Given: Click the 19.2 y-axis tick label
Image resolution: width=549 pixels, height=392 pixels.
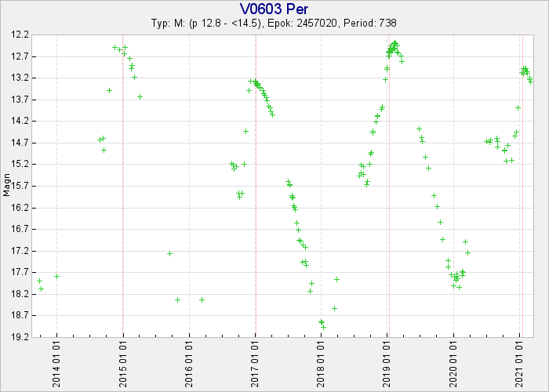Looking at the screenshot, I should click(x=21, y=337).
